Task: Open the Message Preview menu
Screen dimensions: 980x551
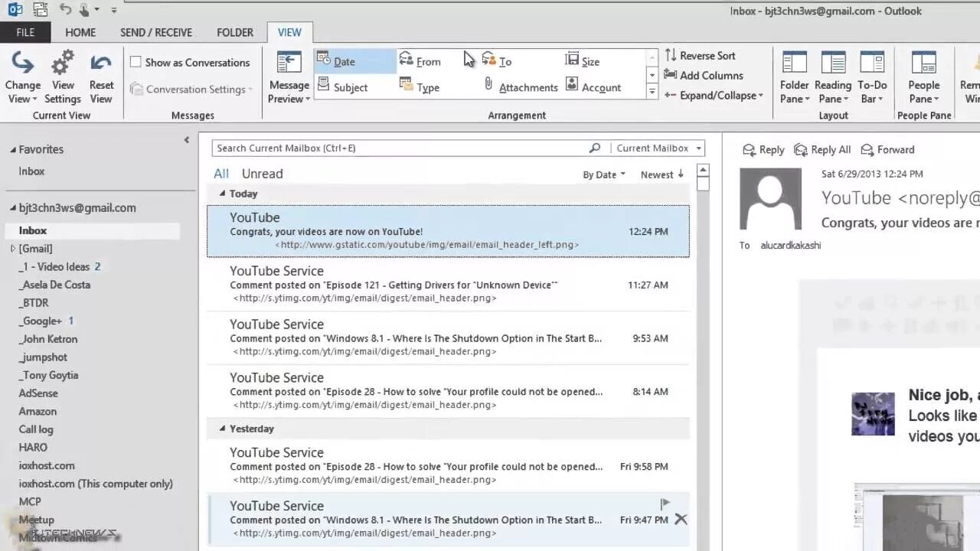Action: point(289,78)
